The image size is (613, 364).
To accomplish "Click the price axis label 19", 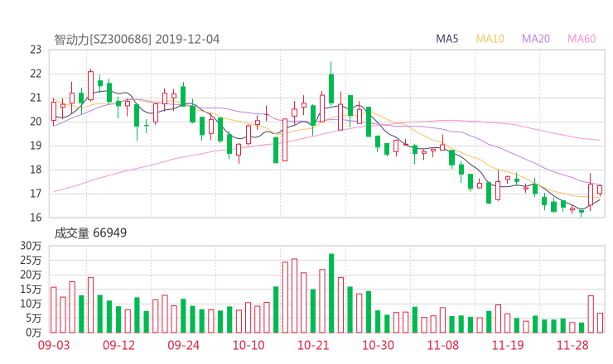I will (36, 146).
